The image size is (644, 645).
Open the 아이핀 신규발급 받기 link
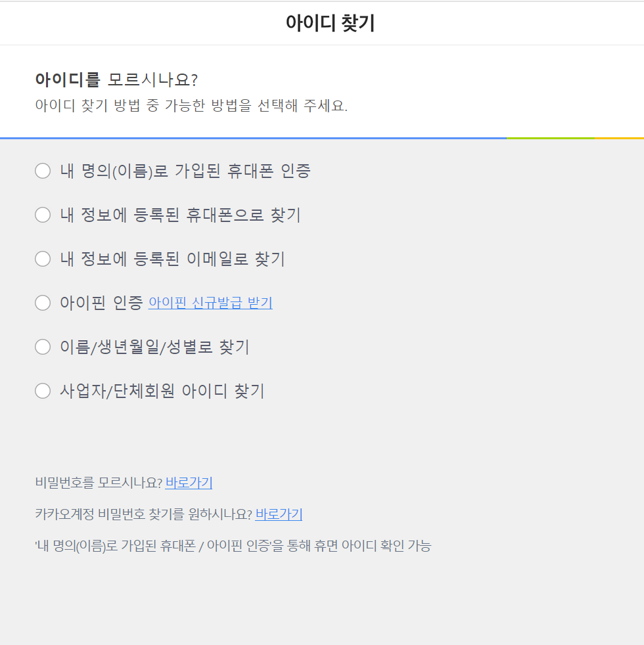tap(210, 303)
